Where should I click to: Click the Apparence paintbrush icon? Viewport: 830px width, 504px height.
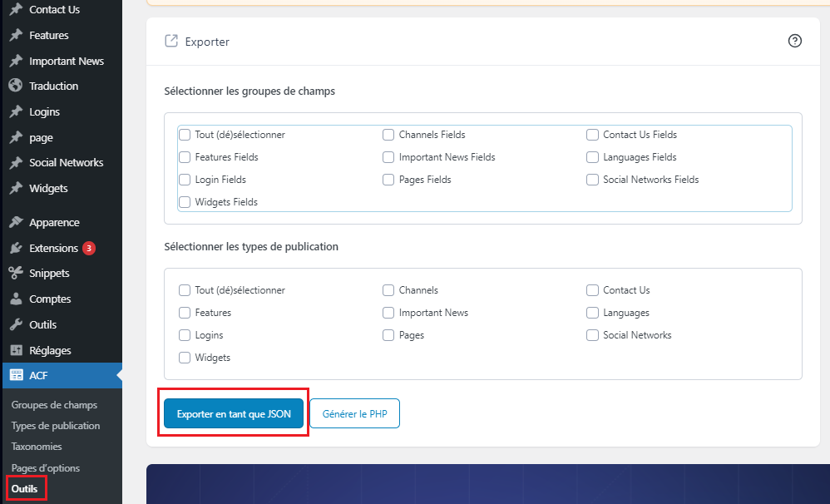pos(15,222)
